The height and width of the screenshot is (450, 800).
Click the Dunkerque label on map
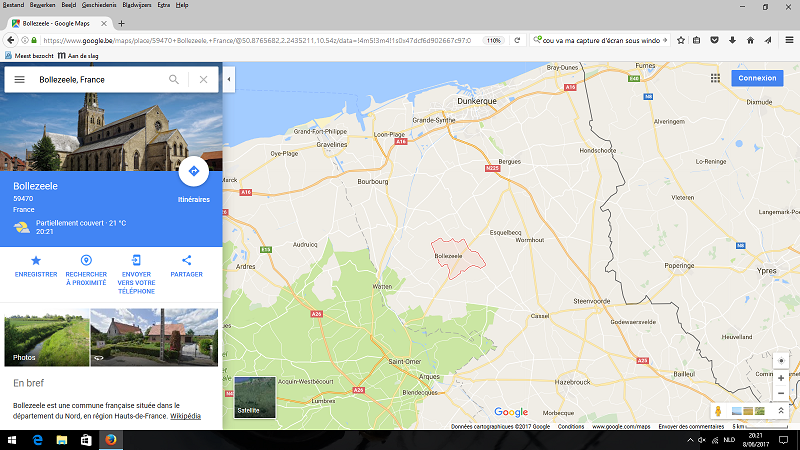pyautogui.click(x=477, y=101)
